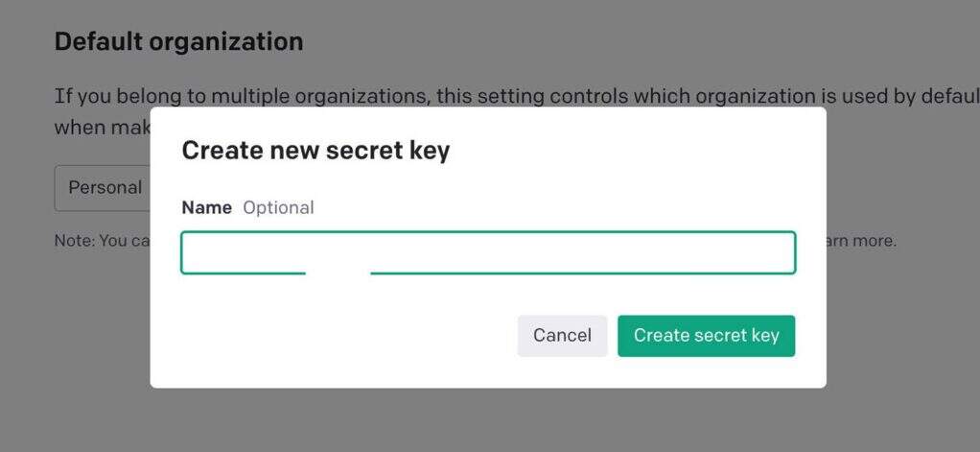
Task: Open the Personal organization dropdown
Action: pyautogui.click(x=104, y=188)
